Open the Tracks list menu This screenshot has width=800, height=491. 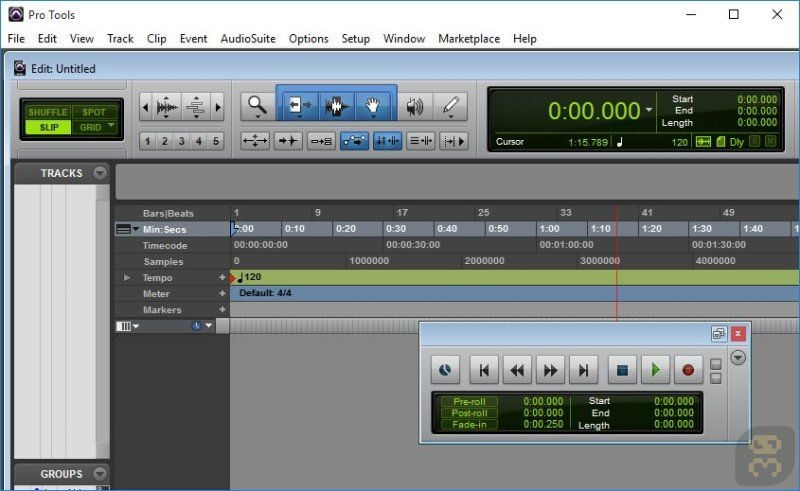pyautogui.click(x=100, y=173)
